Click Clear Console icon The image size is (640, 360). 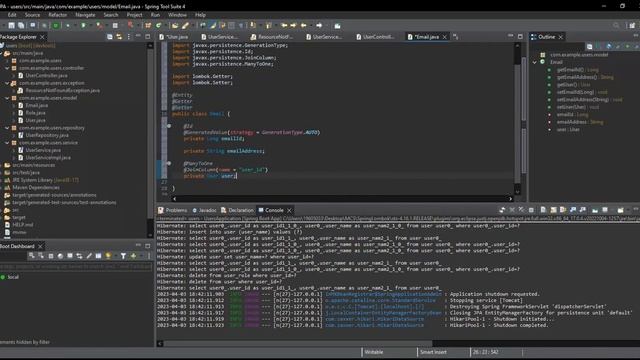(x=543, y=210)
